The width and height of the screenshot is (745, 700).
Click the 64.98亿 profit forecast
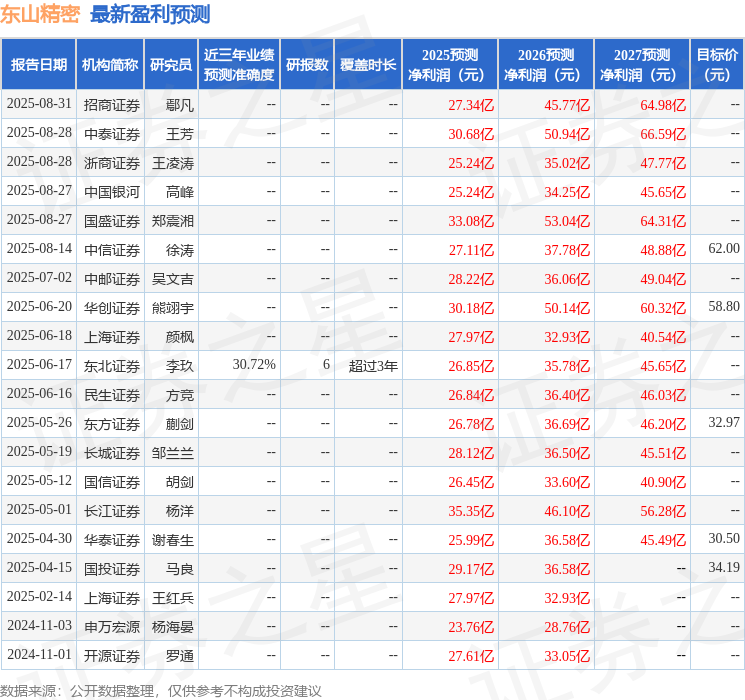pos(663,105)
